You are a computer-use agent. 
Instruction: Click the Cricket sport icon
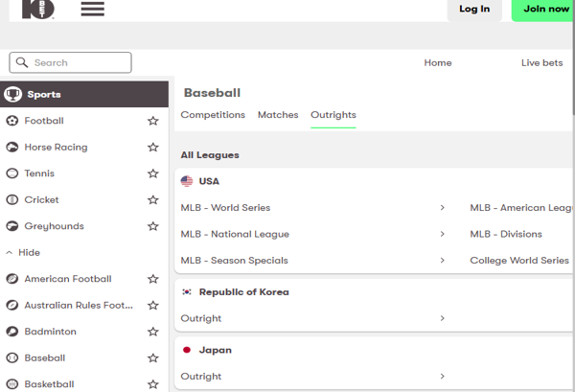[x=12, y=200]
